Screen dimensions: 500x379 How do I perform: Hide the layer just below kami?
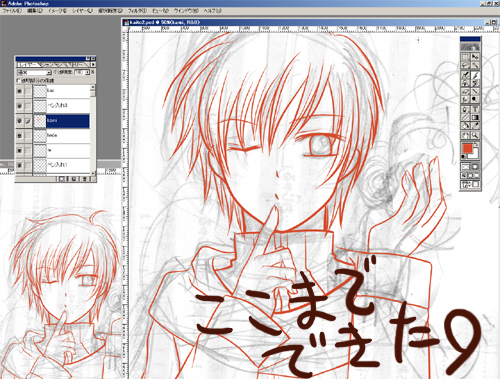pos(20,136)
